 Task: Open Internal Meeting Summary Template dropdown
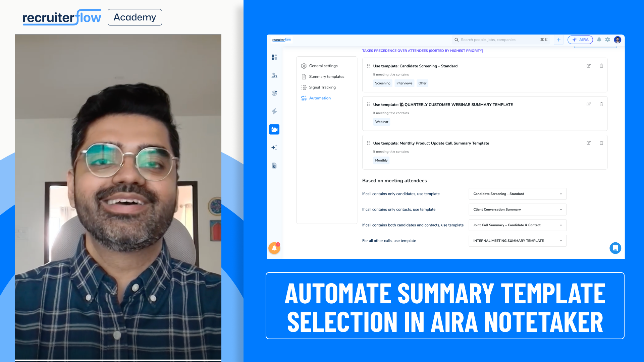coord(517,241)
